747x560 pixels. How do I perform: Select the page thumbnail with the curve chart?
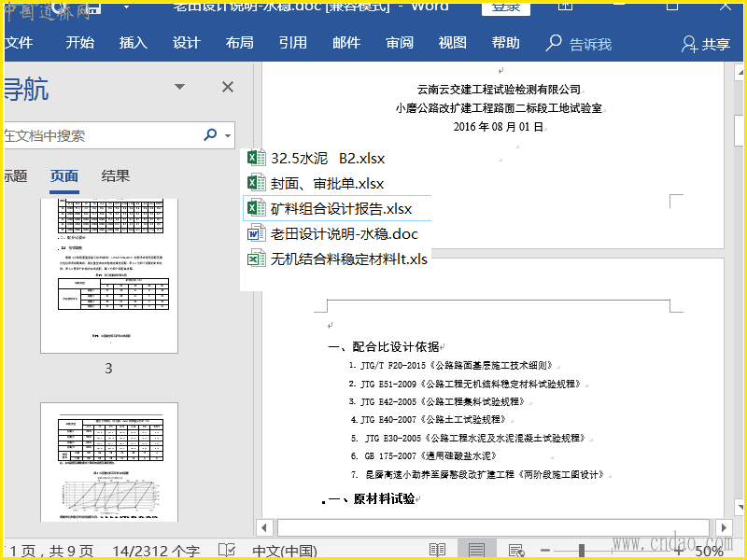(x=109, y=462)
